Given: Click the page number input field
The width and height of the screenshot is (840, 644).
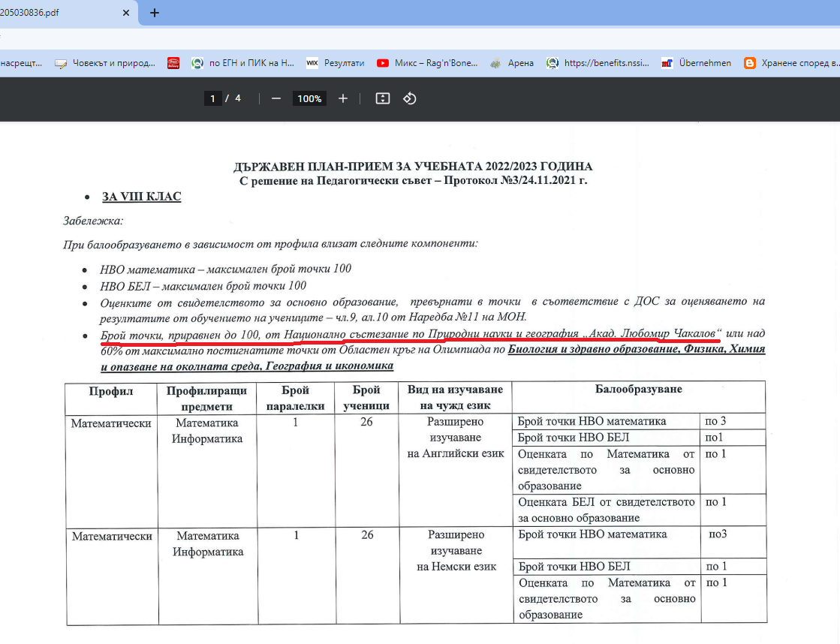Looking at the screenshot, I should pos(213,99).
